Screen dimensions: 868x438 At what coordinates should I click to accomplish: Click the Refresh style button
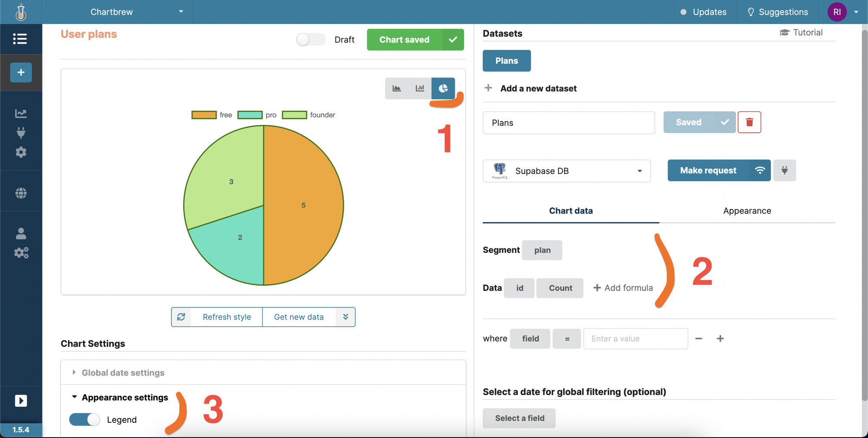coord(227,317)
